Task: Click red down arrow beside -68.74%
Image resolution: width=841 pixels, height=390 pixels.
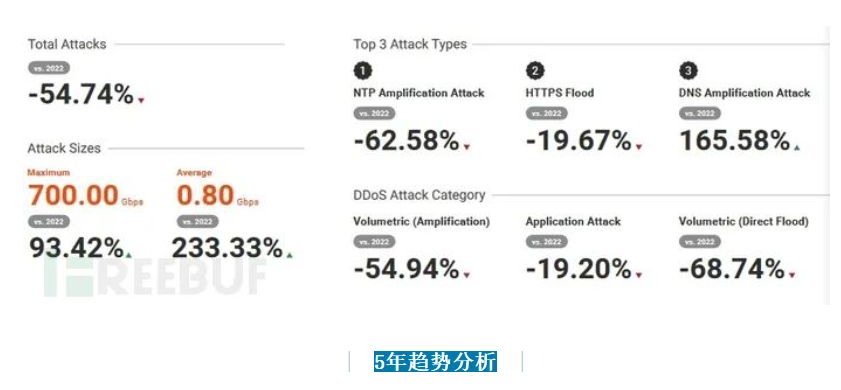Action: click(792, 275)
